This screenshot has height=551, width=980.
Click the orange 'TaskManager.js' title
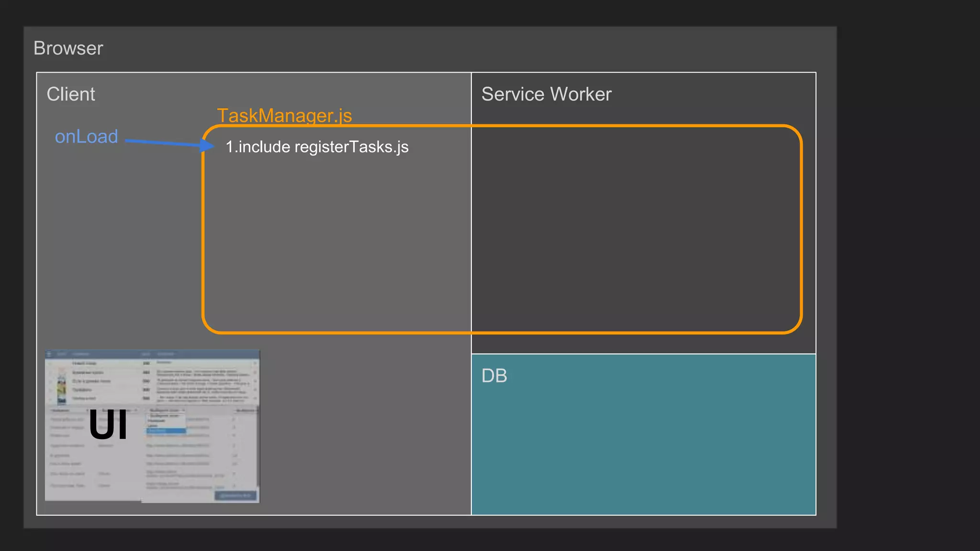pyautogui.click(x=284, y=115)
